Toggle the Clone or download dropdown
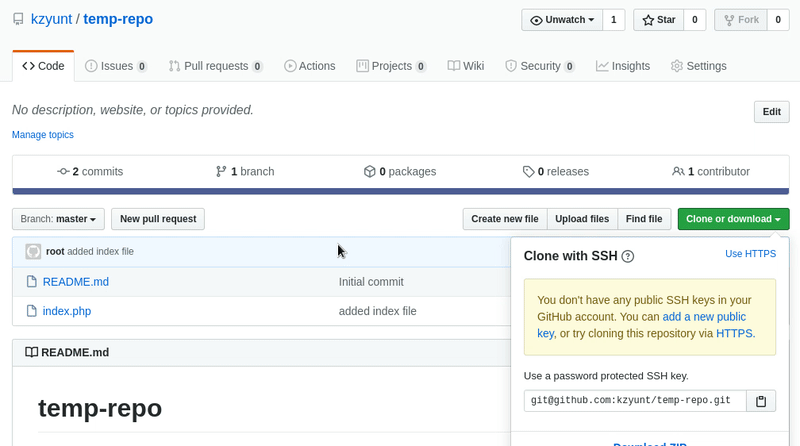The height and width of the screenshot is (446, 800). pos(733,219)
